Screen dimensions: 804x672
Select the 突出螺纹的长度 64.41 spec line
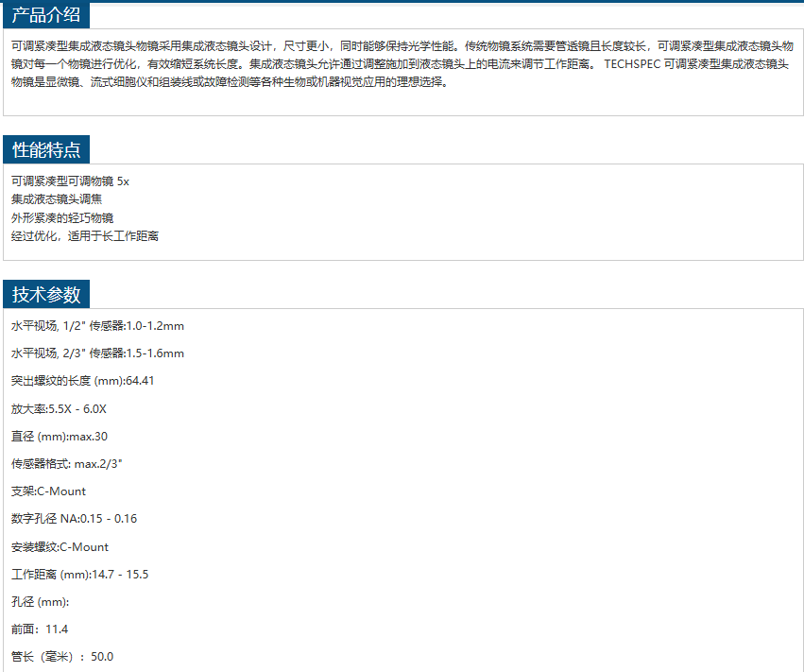(x=82, y=381)
